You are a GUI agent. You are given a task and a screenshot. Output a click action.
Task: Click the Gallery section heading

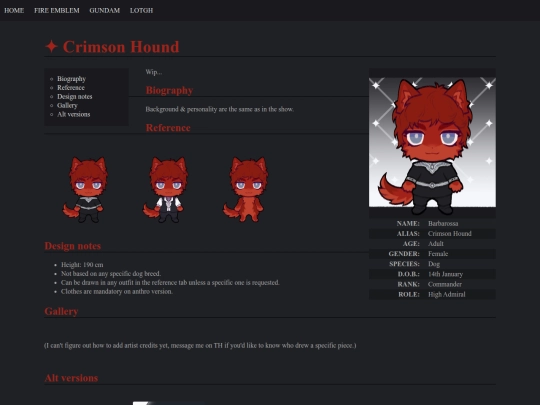(x=61, y=311)
